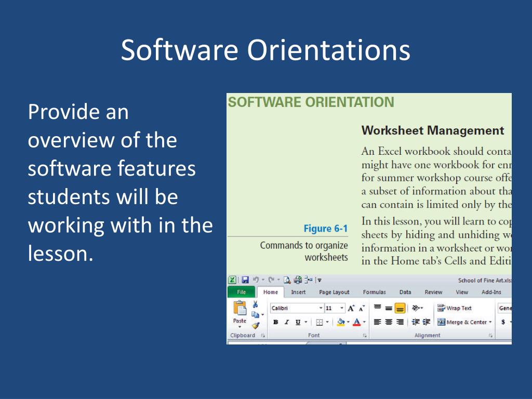Toggle Middle Align
Viewport: 532px width, 399px height.
click(x=389, y=308)
